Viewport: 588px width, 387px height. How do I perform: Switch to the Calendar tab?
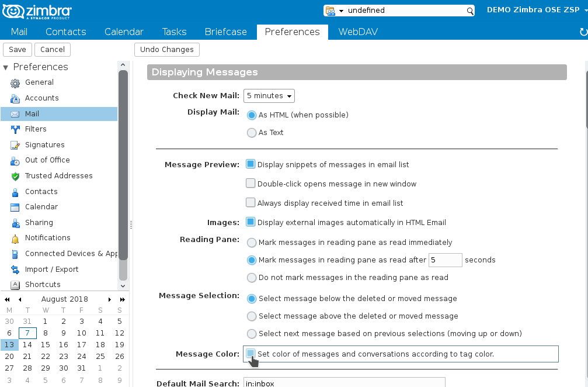(x=124, y=32)
